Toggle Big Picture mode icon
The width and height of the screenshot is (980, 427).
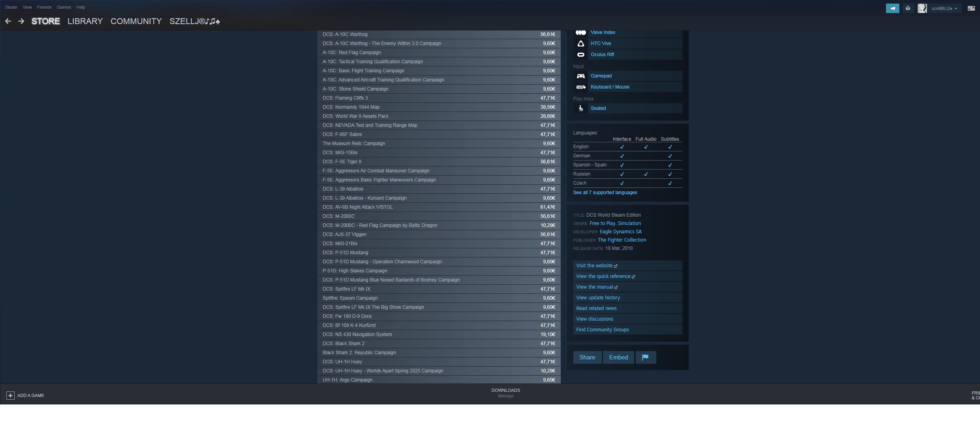click(x=971, y=8)
